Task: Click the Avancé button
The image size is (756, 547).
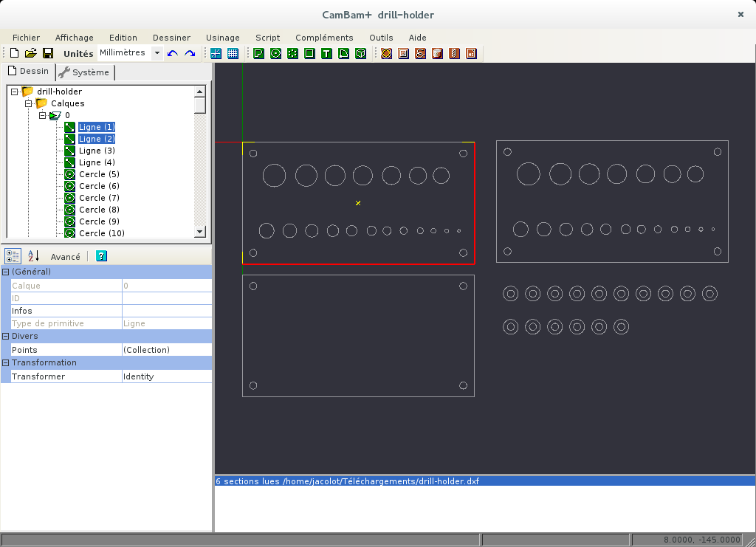Action: click(65, 257)
